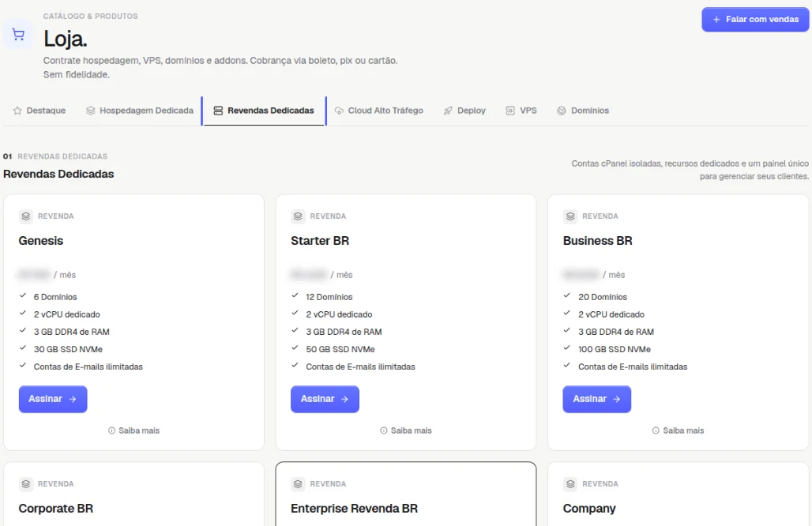This screenshot has height=526, width=812.
Task: Click the 'CATÁLOGO & PRODUTOS' label
Action: pyautogui.click(x=91, y=17)
